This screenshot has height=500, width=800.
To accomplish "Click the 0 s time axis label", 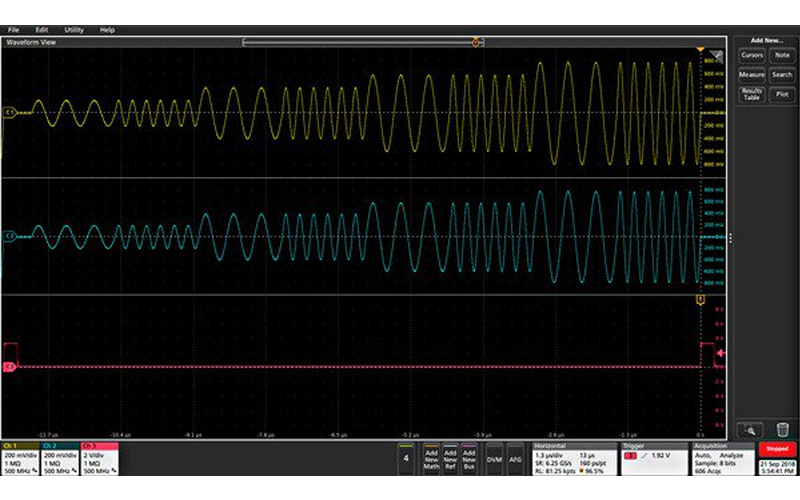I will point(701,435).
